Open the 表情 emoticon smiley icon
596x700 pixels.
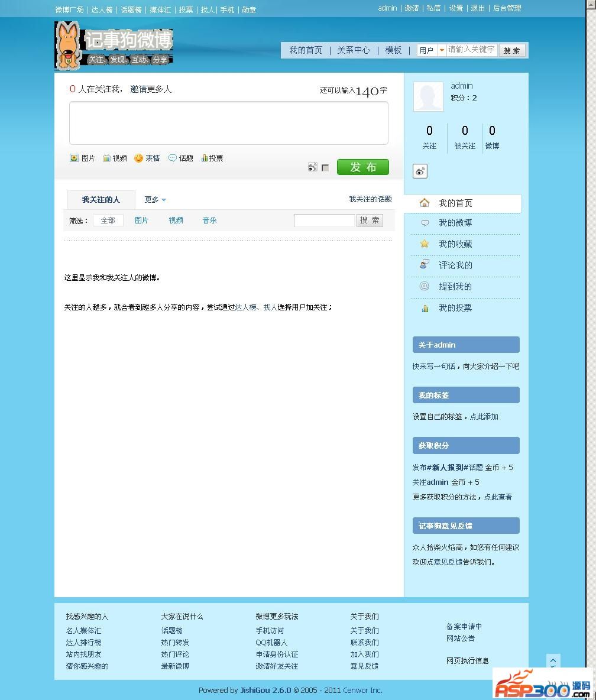tap(138, 158)
